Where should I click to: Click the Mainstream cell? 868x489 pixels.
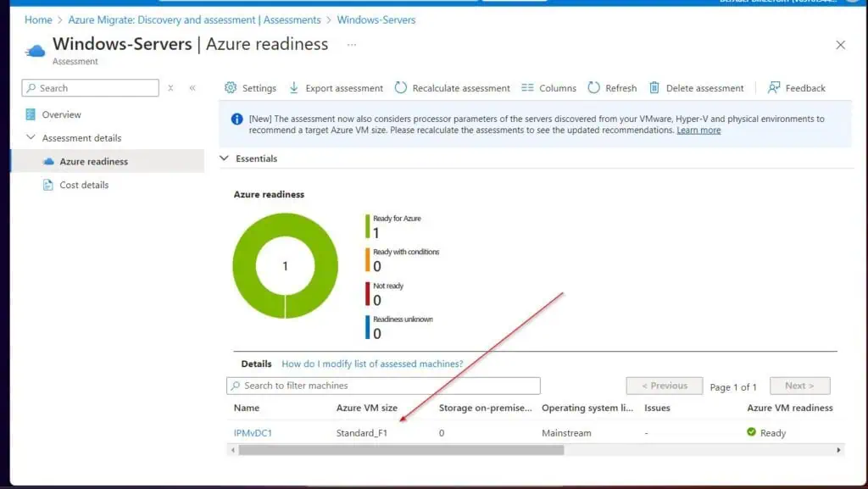pyautogui.click(x=566, y=432)
